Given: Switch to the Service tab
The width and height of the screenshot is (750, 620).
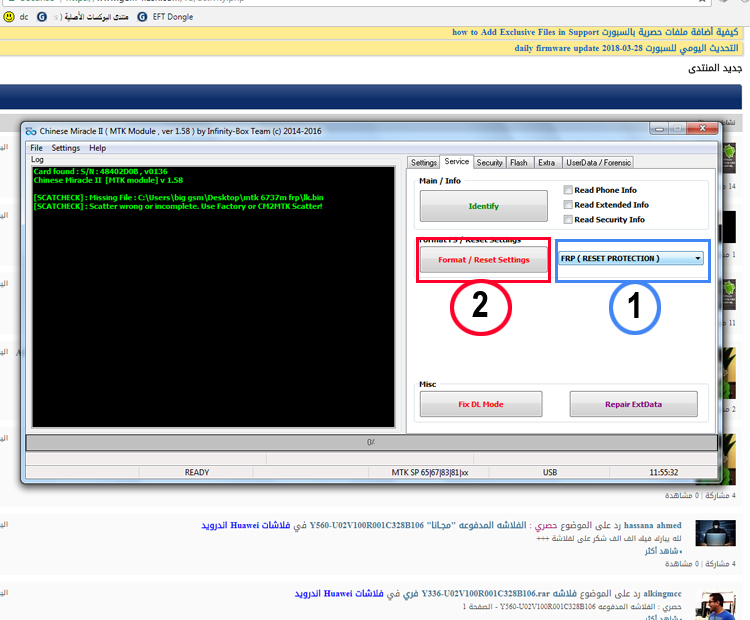Looking at the screenshot, I should click(x=457, y=162).
